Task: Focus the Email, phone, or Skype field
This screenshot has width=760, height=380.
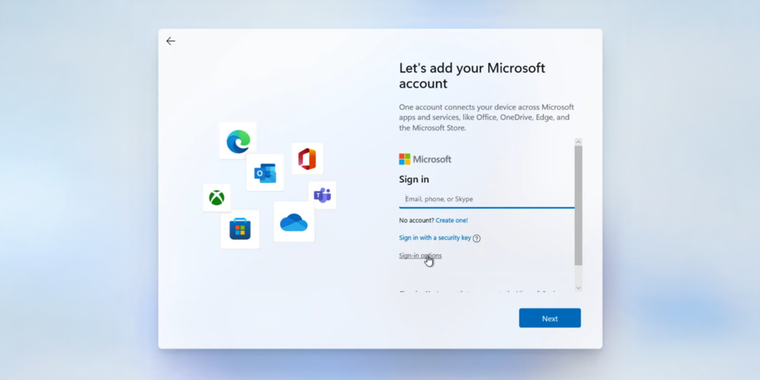Action: pos(487,199)
